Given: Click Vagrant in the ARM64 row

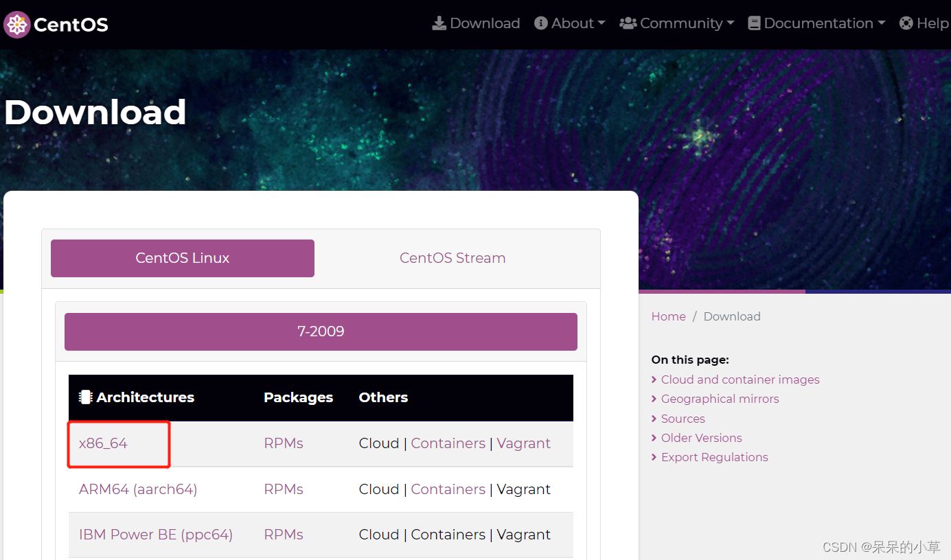Looking at the screenshot, I should [524, 489].
